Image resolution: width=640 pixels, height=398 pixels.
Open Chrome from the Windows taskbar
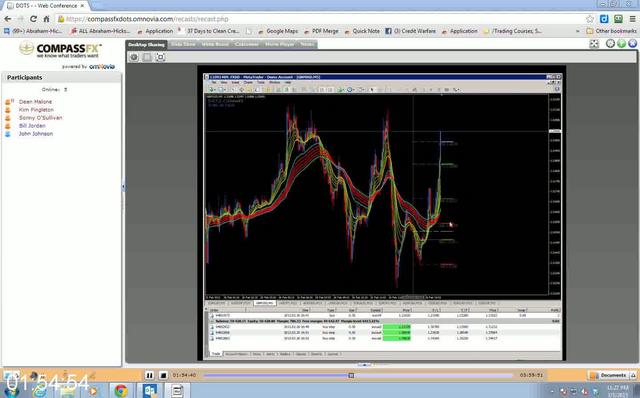120,391
